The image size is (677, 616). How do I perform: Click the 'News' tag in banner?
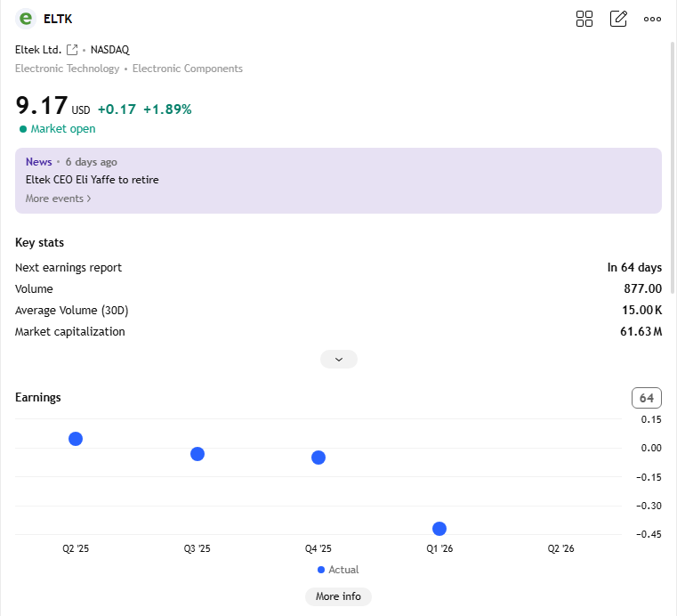coord(39,161)
